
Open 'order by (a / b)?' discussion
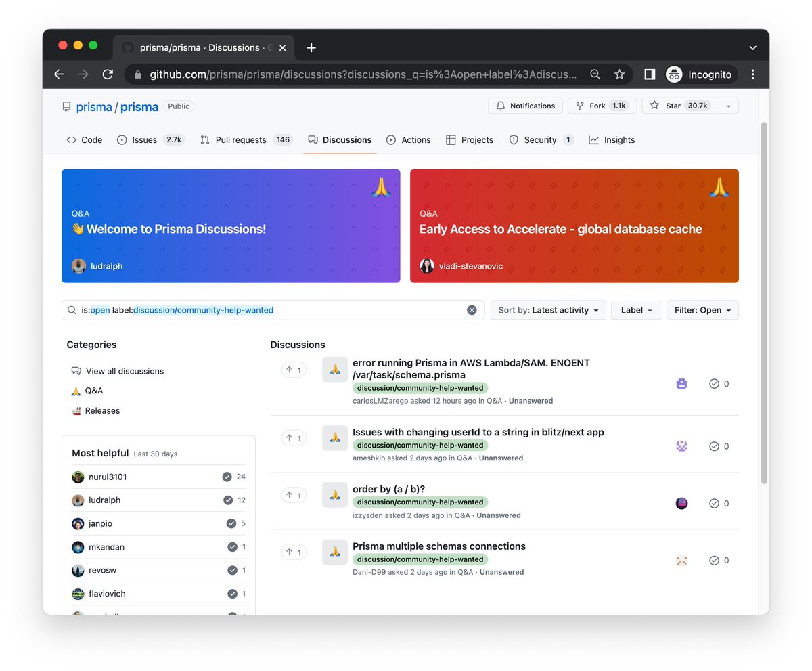(x=388, y=489)
